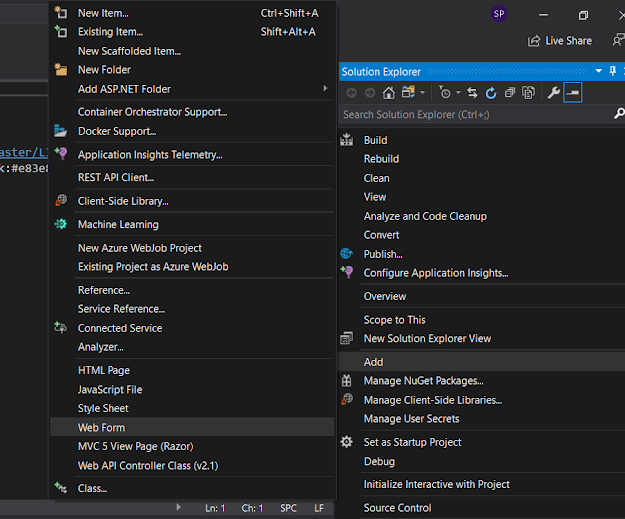Toggle Preview Selected Items button
The image size is (625, 519).
click(x=572, y=92)
